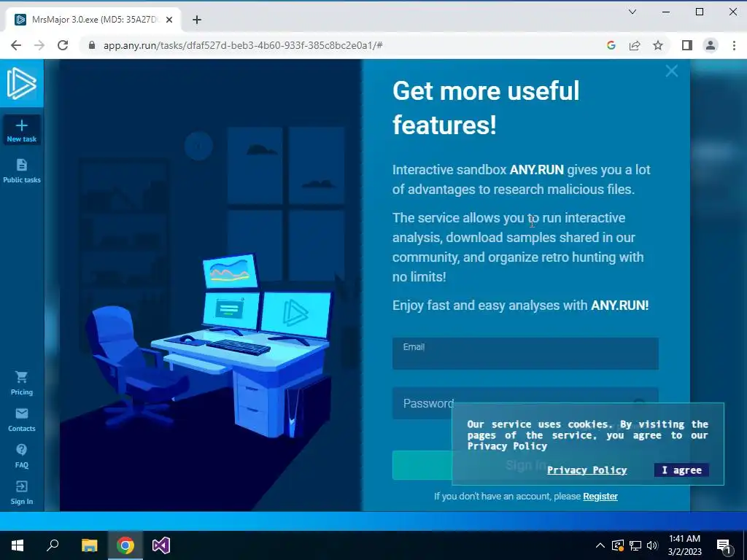Close the 'Get more useful features' dialog
The height and width of the screenshot is (560, 747).
point(672,71)
